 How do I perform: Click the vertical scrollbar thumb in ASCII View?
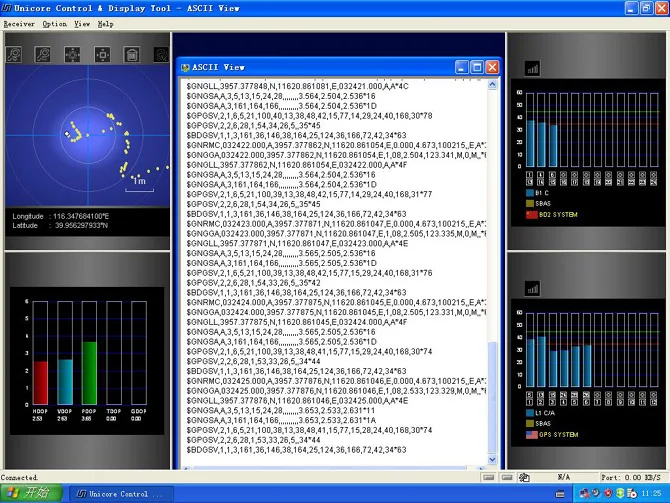(x=492, y=397)
